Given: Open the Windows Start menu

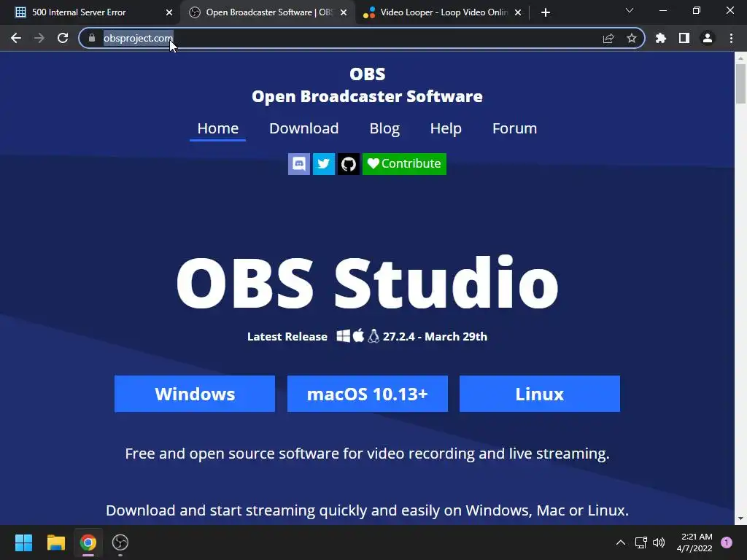Looking at the screenshot, I should [23, 542].
